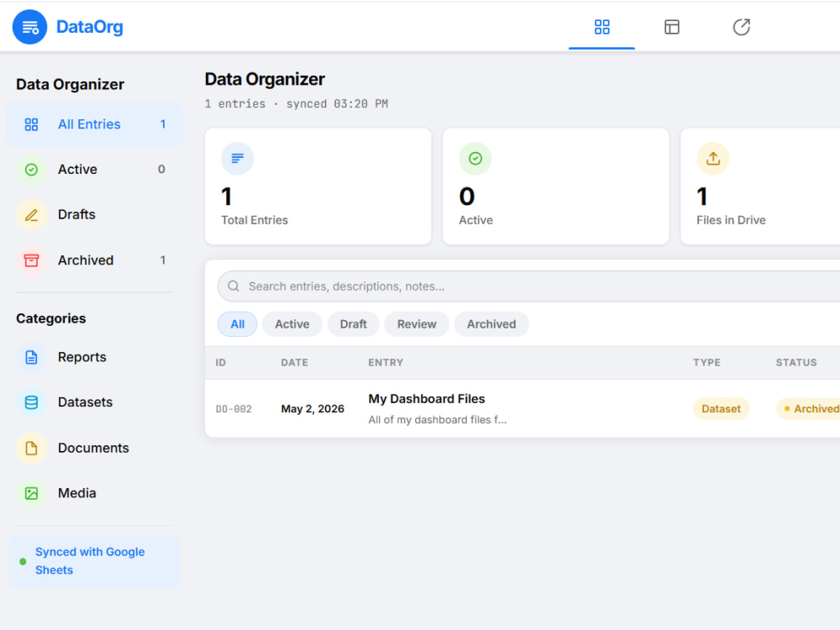
Task: Click the red Archived box icon
Action: click(32, 260)
